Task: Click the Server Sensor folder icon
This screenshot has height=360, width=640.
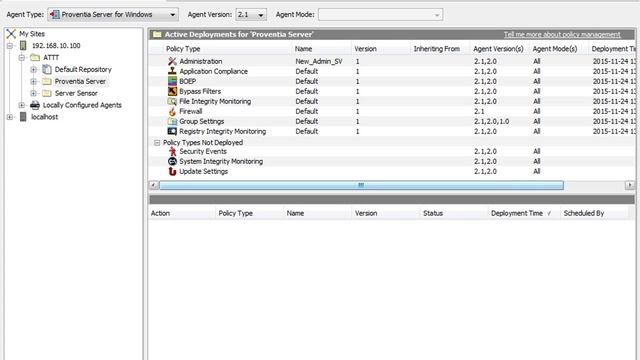Action: (x=47, y=93)
